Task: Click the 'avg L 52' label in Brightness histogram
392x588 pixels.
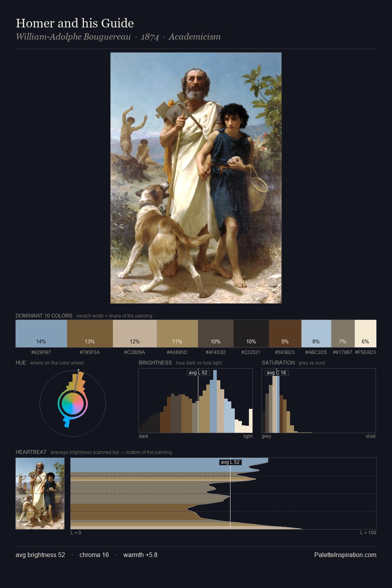Action: 198,373
